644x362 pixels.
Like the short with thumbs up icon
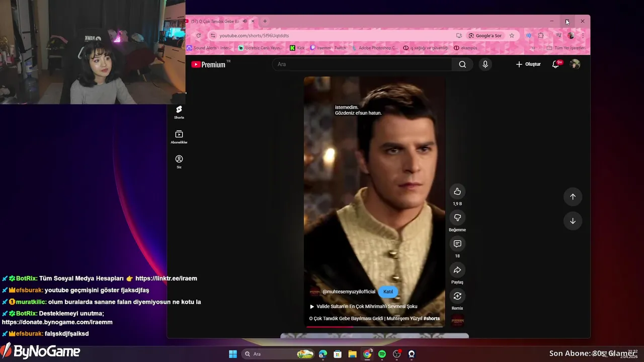point(457,192)
